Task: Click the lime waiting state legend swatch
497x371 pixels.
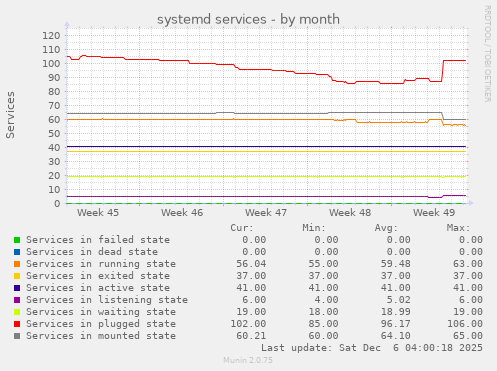Action: [x=17, y=312]
